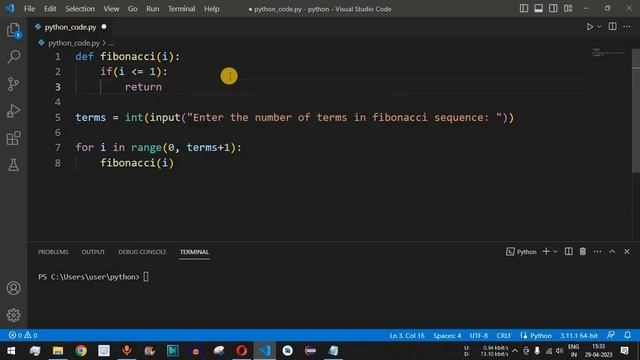Open the Extensions view
Viewport: 640px width, 360px height.
click(x=13, y=138)
